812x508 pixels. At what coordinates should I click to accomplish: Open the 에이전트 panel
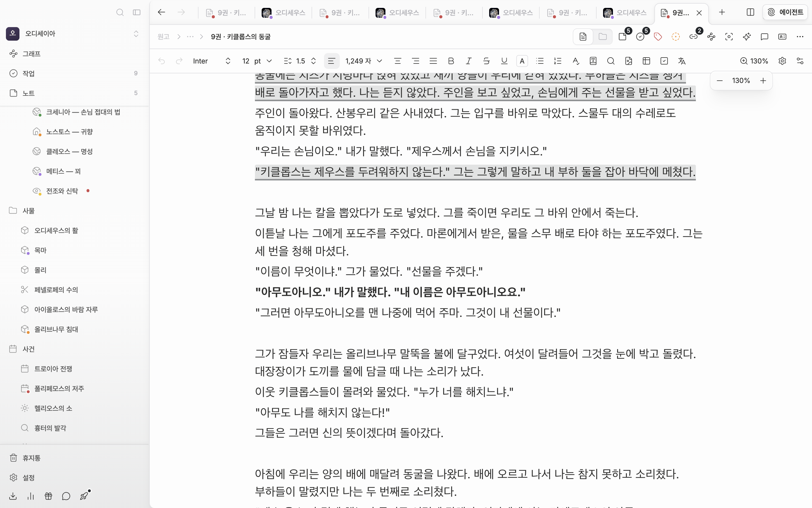point(785,12)
